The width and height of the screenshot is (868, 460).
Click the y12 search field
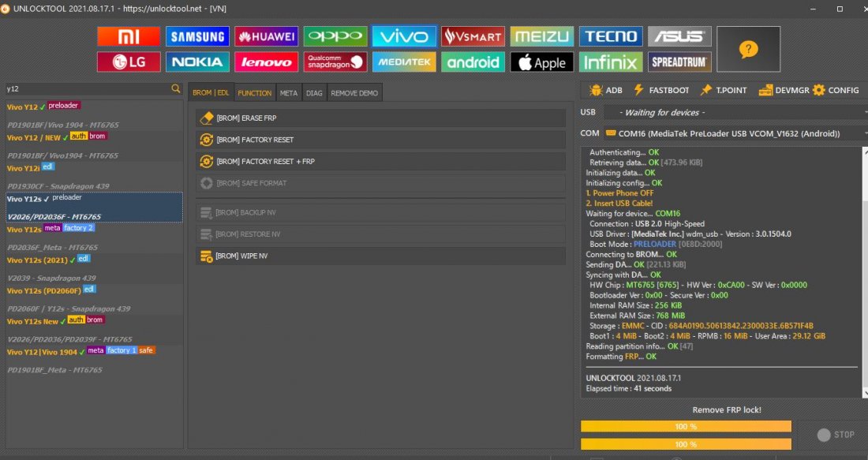[x=88, y=88]
